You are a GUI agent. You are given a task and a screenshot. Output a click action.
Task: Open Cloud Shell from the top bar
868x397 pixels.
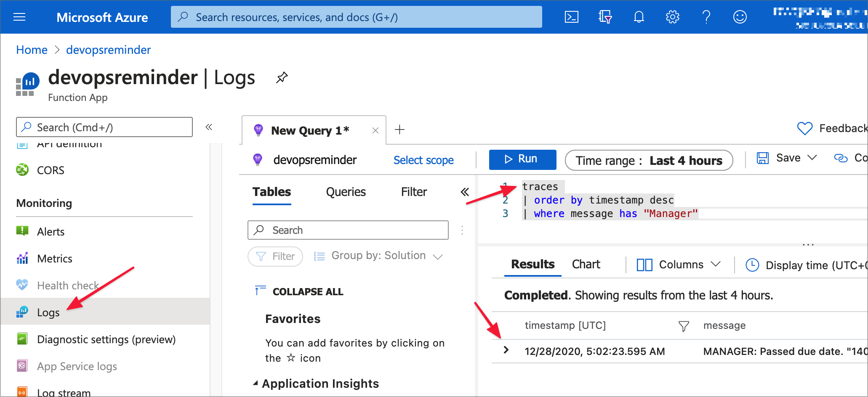pos(571,17)
